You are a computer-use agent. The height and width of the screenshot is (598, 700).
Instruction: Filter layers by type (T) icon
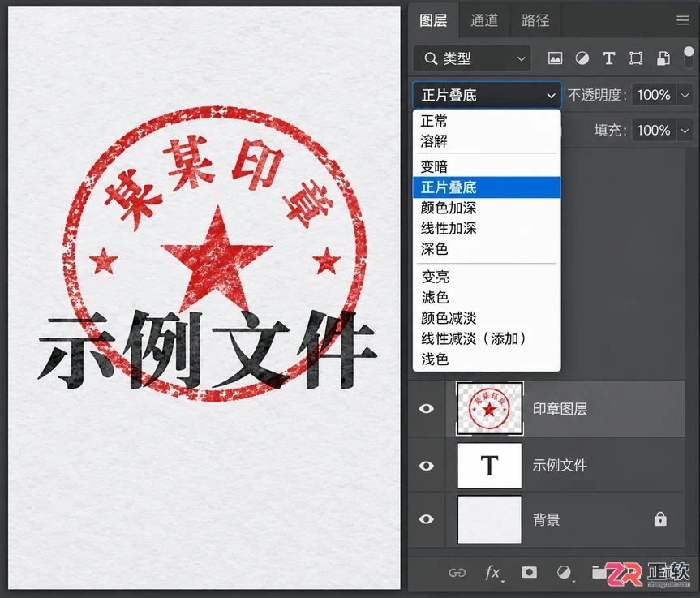click(609, 58)
